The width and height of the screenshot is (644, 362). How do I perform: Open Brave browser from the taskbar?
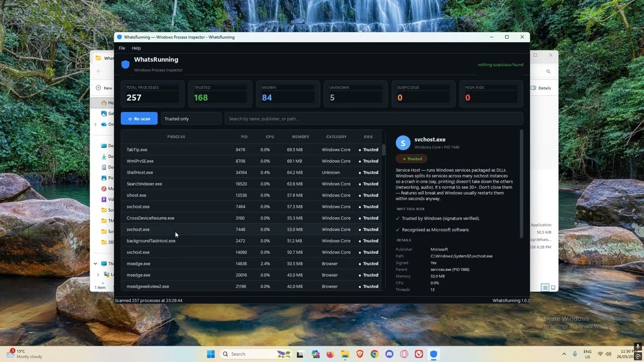[x=360, y=354]
